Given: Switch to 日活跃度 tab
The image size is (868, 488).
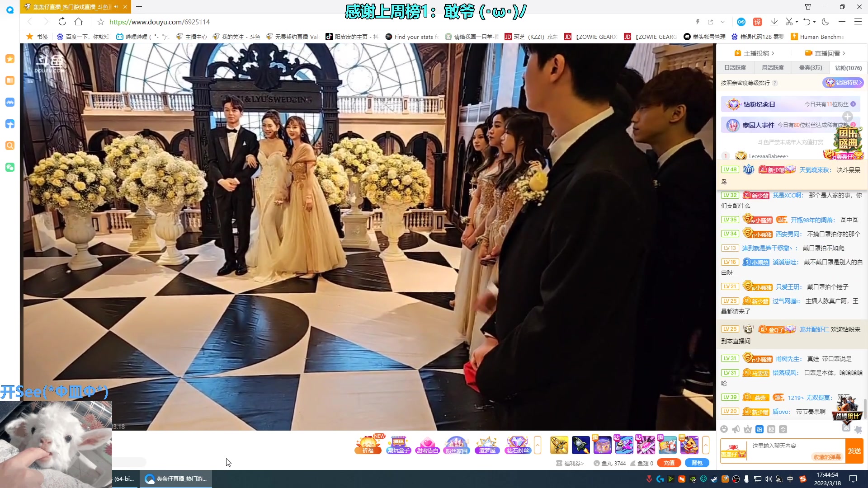Looking at the screenshot, I should pyautogui.click(x=735, y=68).
